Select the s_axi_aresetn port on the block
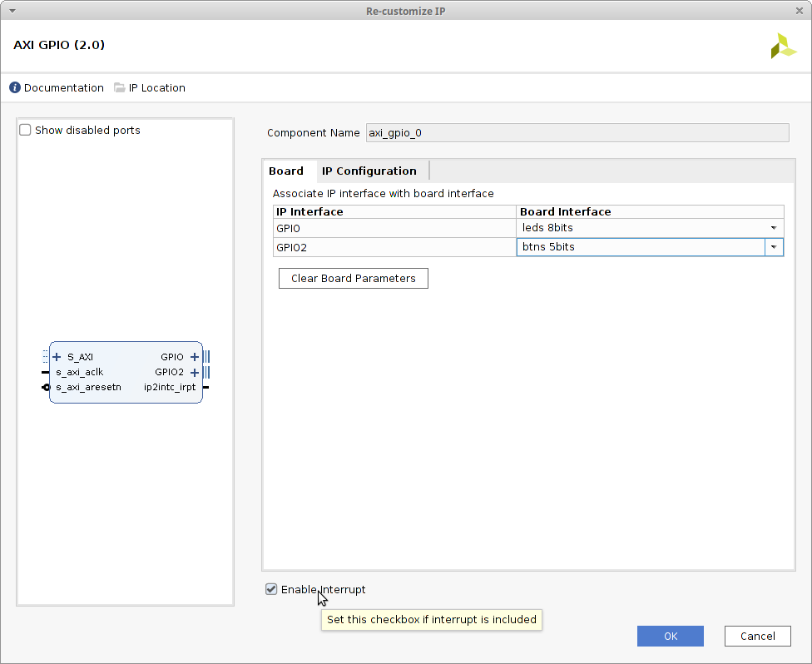This screenshot has width=812, height=664. click(88, 387)
